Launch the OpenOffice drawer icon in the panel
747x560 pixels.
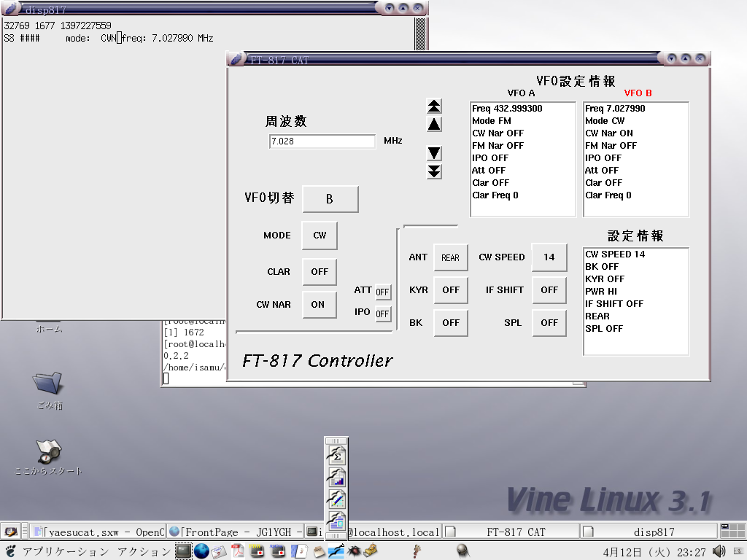point(336,551)
